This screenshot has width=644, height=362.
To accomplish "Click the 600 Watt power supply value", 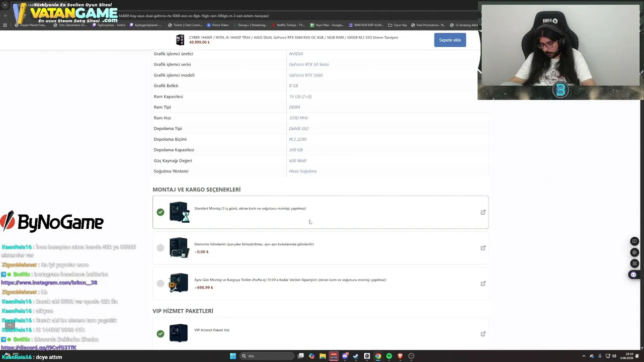I will coord(298,160).
